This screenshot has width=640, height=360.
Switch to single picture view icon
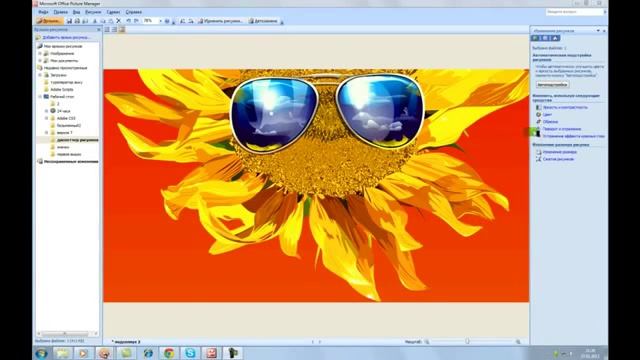tap(122, 29)
